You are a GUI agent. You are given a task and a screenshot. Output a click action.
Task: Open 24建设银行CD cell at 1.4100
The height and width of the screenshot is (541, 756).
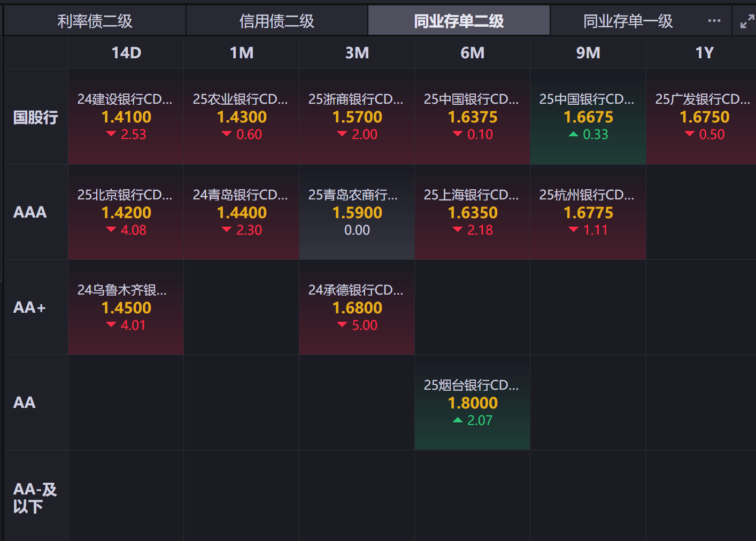coord(126,117)
